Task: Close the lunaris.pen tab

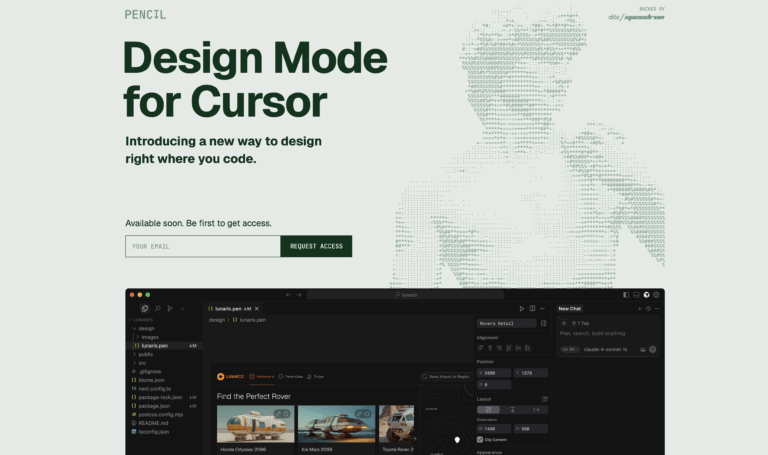Action: pyautogui.click(x=257, y=309)
